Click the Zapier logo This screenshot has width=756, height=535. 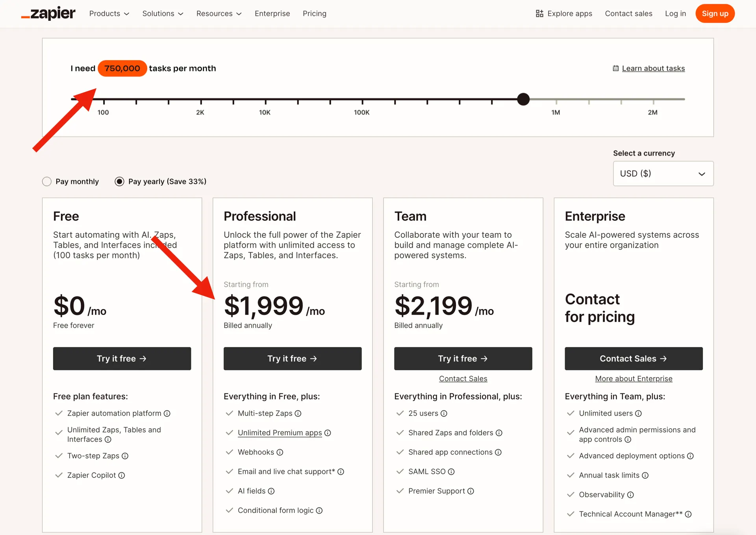[x=48, y=13]
